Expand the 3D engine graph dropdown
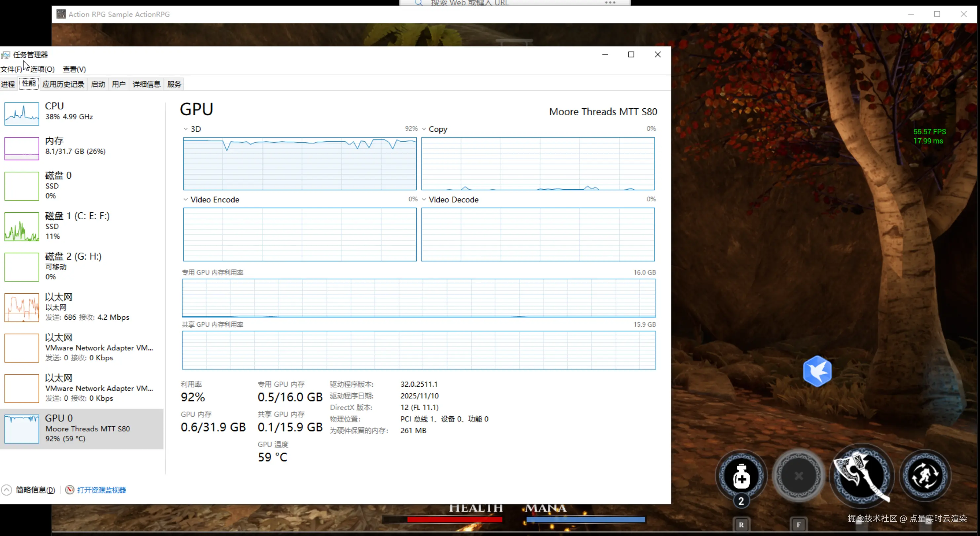Screen dimensions: 980x536 click(x=186, y=129)
